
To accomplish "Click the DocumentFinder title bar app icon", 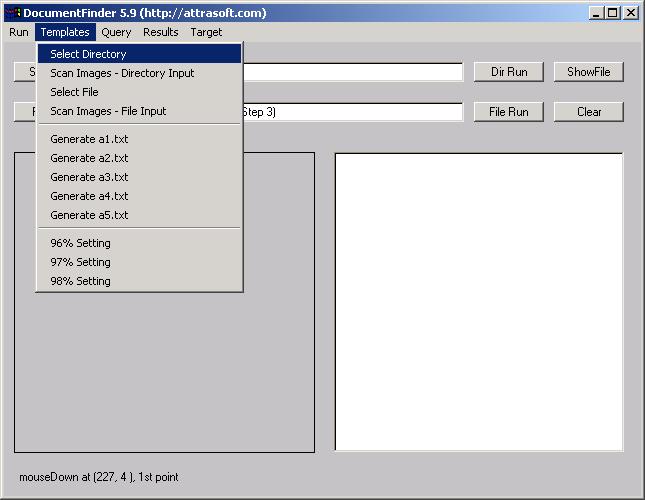I will click(x=13, y=13).
